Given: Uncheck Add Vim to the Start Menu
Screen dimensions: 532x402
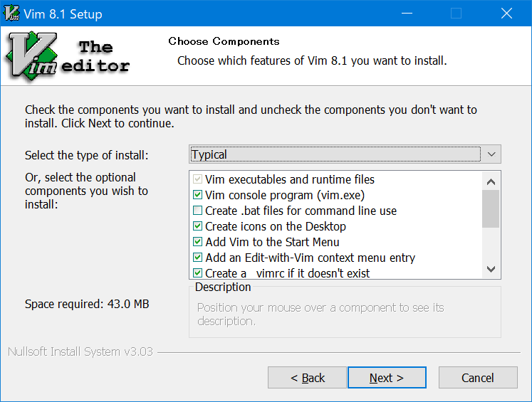Looking at the screenshot, I should pyautogui.click(x=197, y=242).
